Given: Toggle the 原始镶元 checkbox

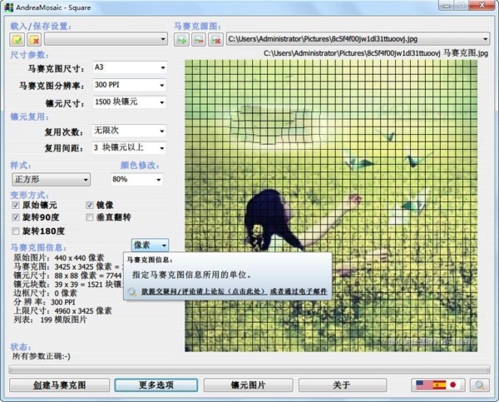Looking at the screenshot, I should coord(15,205).
